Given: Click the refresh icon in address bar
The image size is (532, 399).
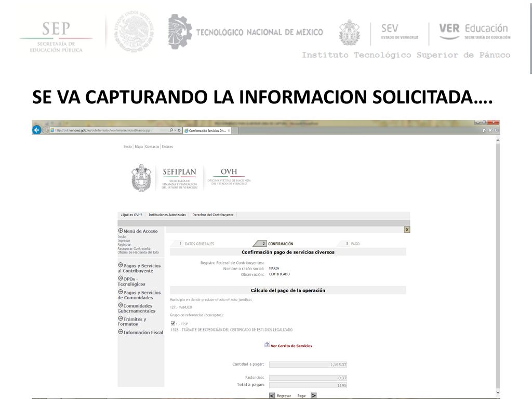Looking at the screenshot, I should (x=179, y=130).
